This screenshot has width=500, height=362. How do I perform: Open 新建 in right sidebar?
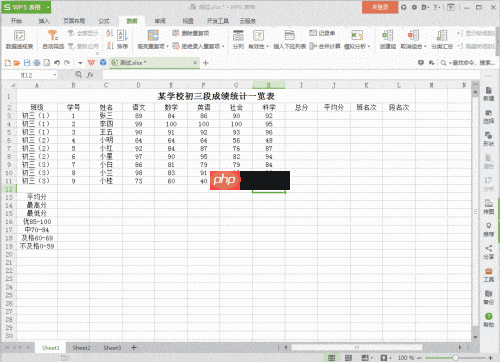(488, 94)
